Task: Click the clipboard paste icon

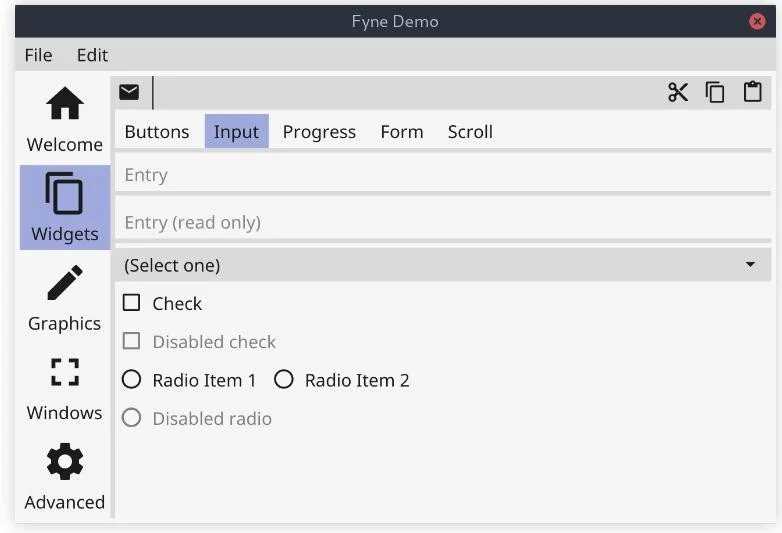Action: [753, 92]
